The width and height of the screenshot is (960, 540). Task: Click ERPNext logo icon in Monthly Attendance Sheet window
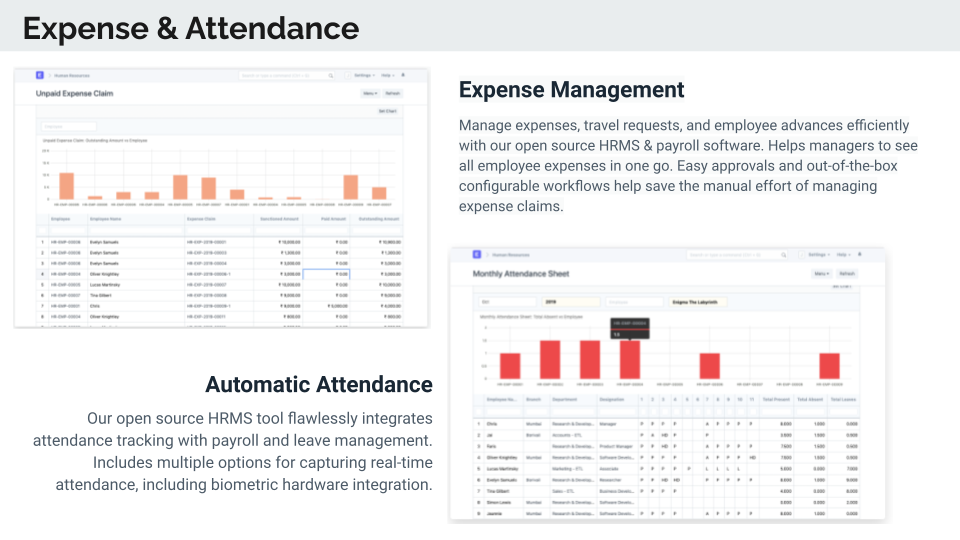point(477,255)
